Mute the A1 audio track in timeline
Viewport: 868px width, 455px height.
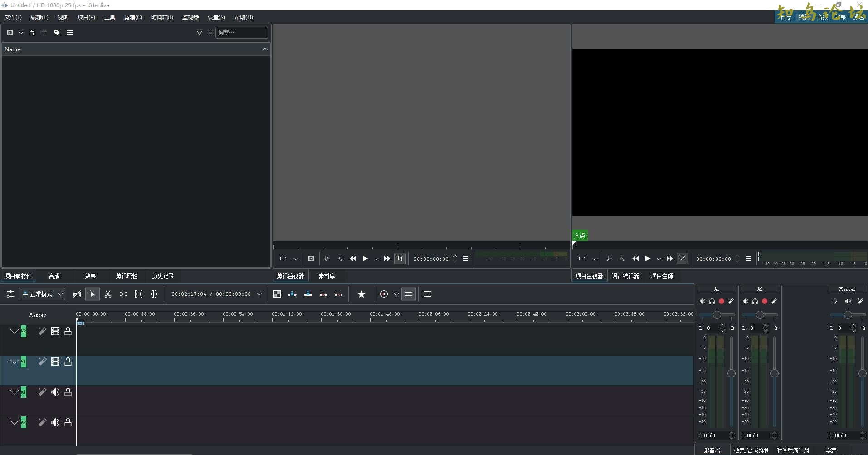click(x=55, y=392)
